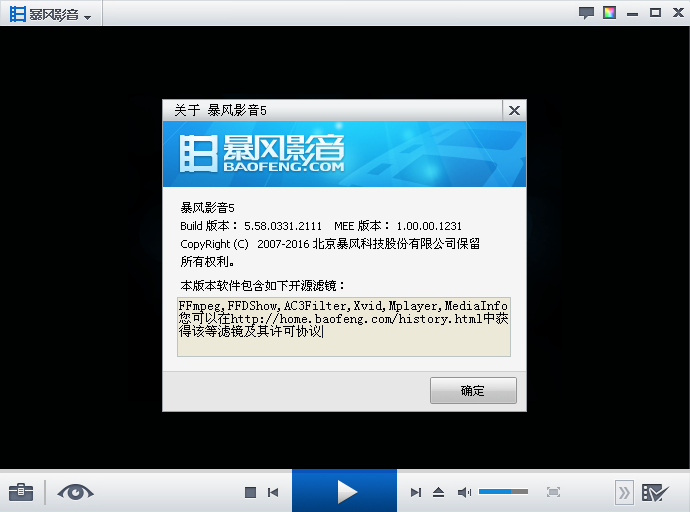Go to the previous track
Image resolution: width=690 pixels, height=512 pixels.
pyautogui.click(x=273, y=492)
